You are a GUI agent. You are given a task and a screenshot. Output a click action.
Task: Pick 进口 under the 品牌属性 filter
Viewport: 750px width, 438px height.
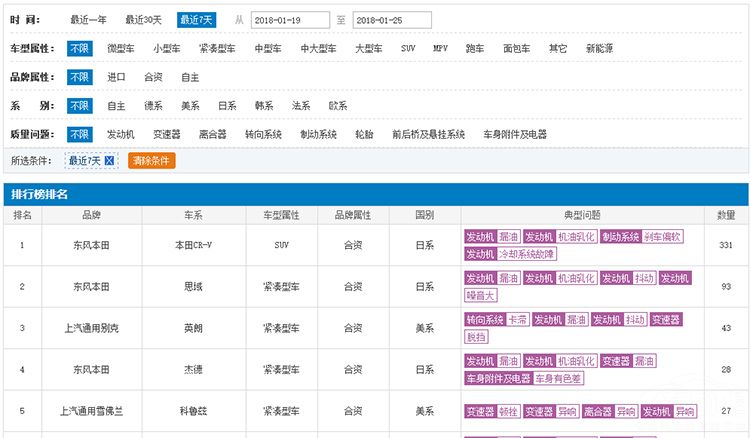pyautogui.click(x=117, y=76)
